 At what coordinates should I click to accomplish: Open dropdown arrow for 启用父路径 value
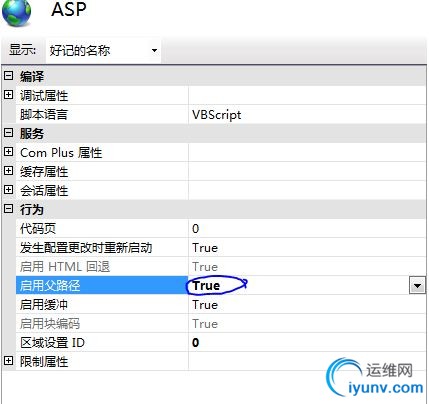417,285
